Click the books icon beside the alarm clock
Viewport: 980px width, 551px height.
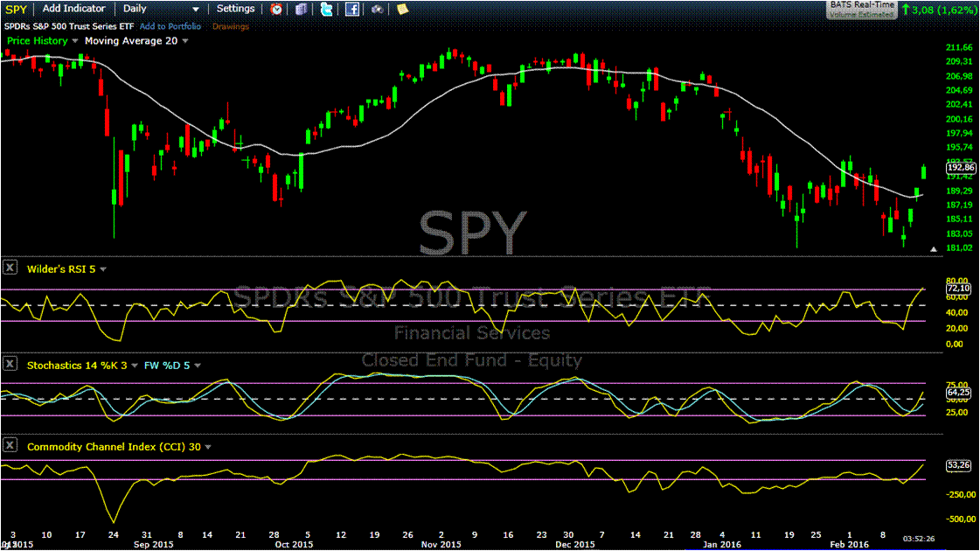pyautogui.click(x=302, y=10)
